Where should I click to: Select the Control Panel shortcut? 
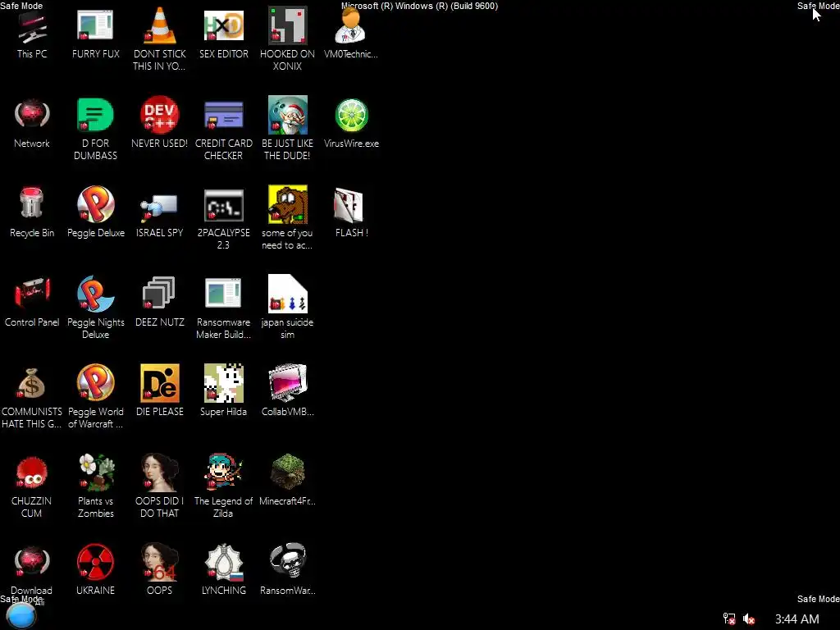pos(32,294)
